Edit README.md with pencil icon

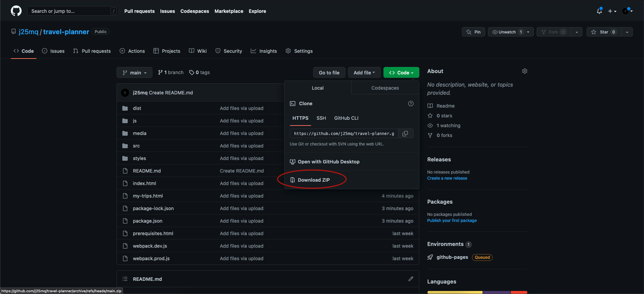pos(411,279)
